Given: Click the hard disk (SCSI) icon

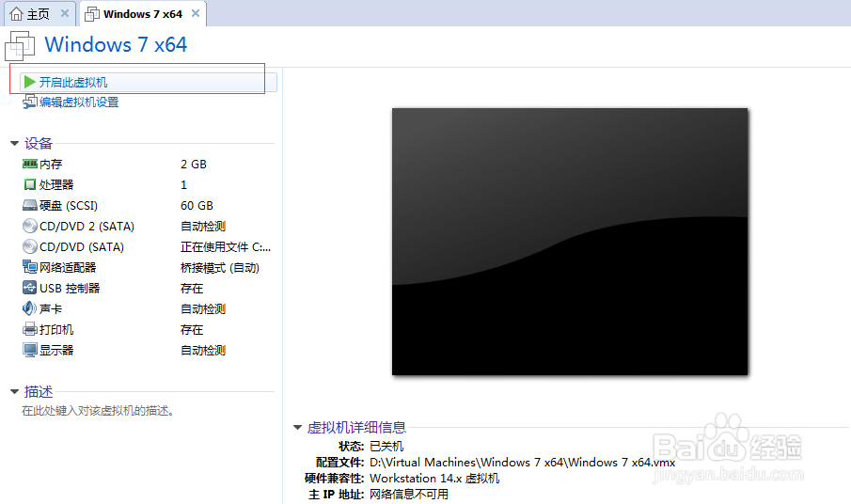Looking at the screenshot, I should 30,205.
